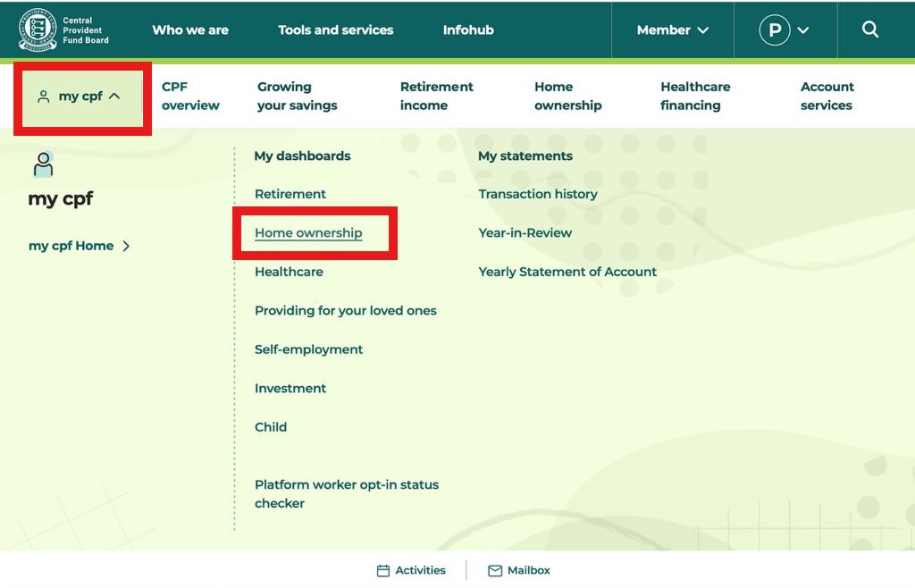Open the Year-in-Review link

525,232
